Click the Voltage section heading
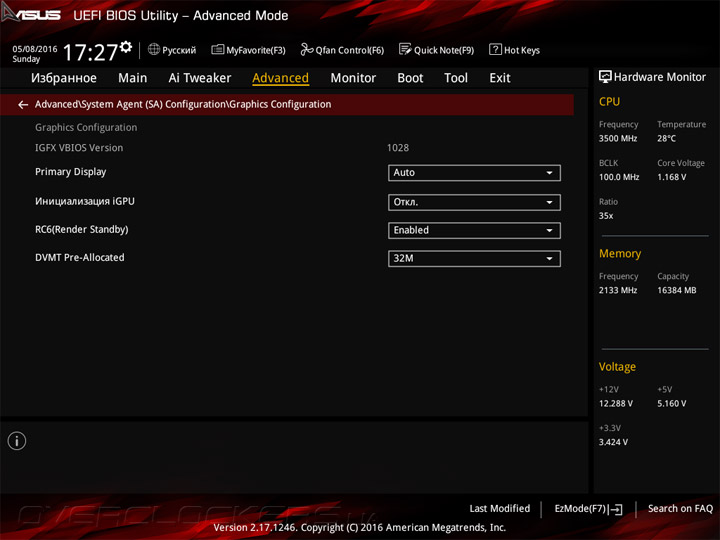 pos(617,367)
